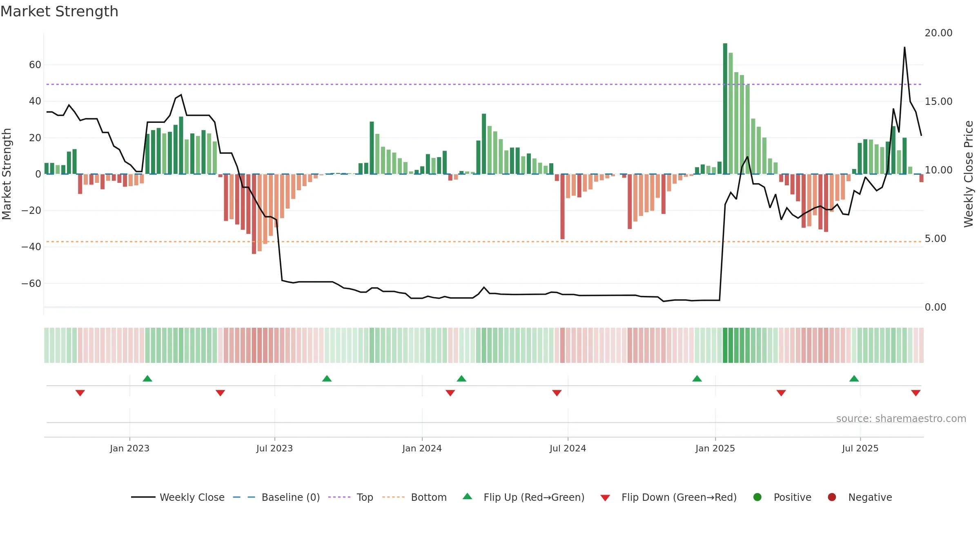Click the Jan 2024 x-axis label
The height and width of the screenshot is (551, 980).
[422, 448]
